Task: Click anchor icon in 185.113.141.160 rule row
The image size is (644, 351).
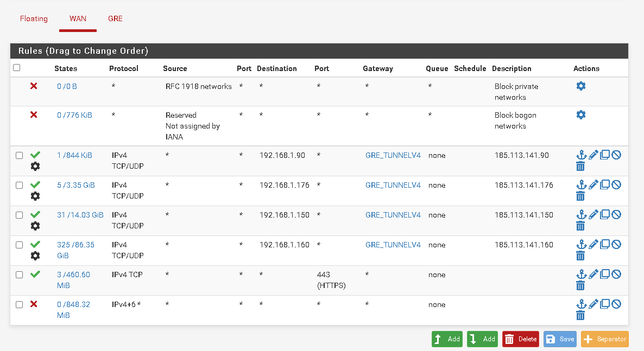Action: (x=581, y=245)
